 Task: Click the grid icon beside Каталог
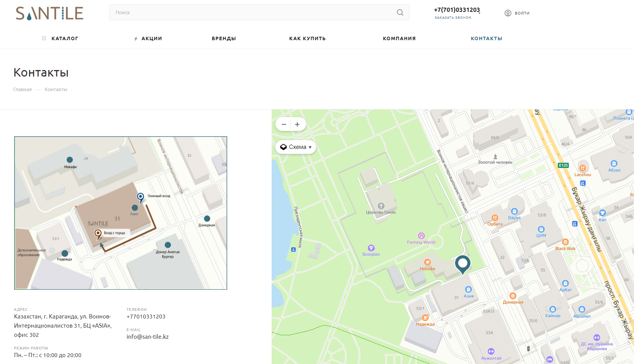pyautogui.click(x=44, y=38)
